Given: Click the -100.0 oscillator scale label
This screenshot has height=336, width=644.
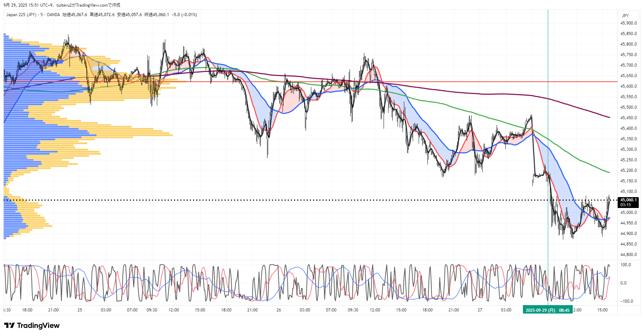Looking at the screenshot, I should pos(626,301).
